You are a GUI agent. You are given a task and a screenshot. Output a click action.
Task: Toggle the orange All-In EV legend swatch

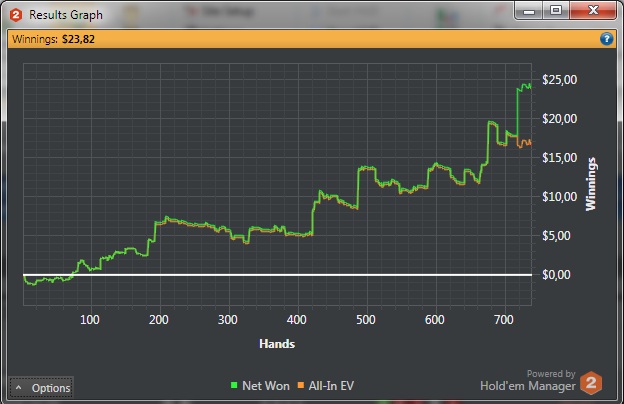(x=301, y=385)
